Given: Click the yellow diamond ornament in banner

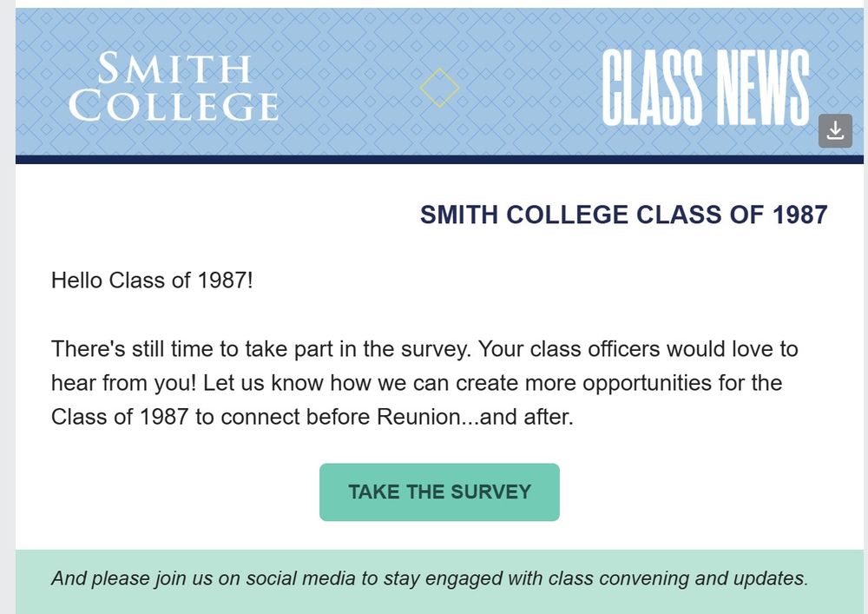Looking at the screenshot, I should (439, 88).
